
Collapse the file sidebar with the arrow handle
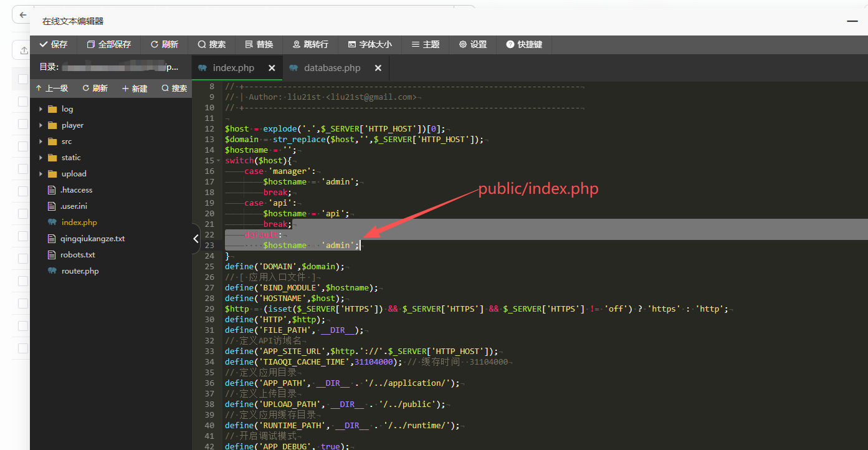coord(196,238)
